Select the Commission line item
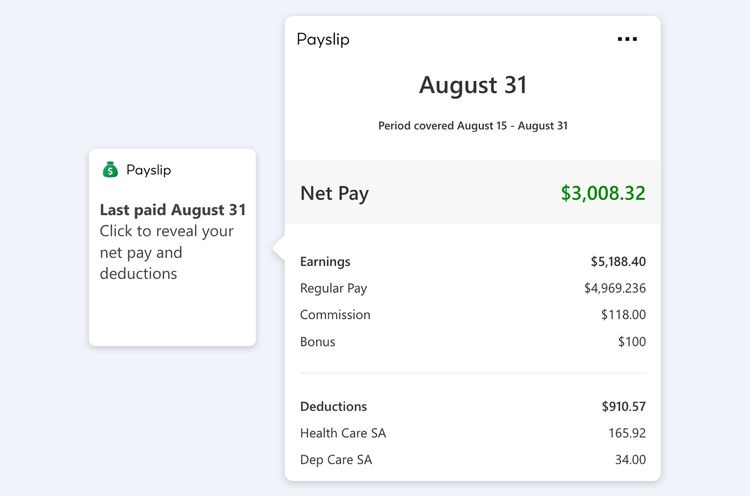This screenshot has width=750, height=496. click(x=335, y=315)
